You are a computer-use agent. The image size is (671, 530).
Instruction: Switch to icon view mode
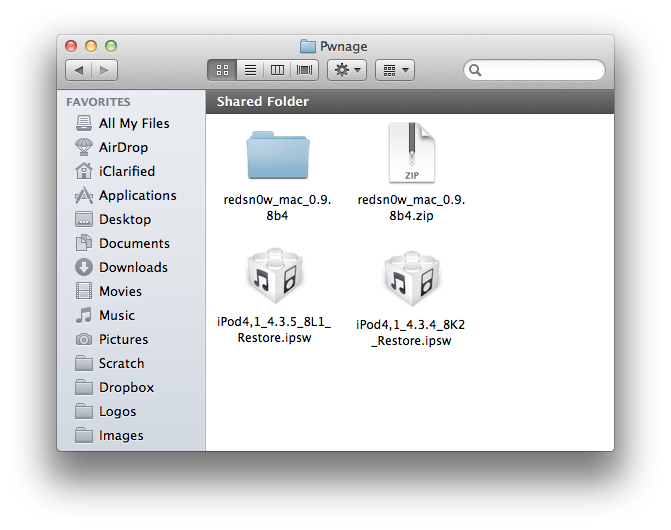[x=222, y=70]
